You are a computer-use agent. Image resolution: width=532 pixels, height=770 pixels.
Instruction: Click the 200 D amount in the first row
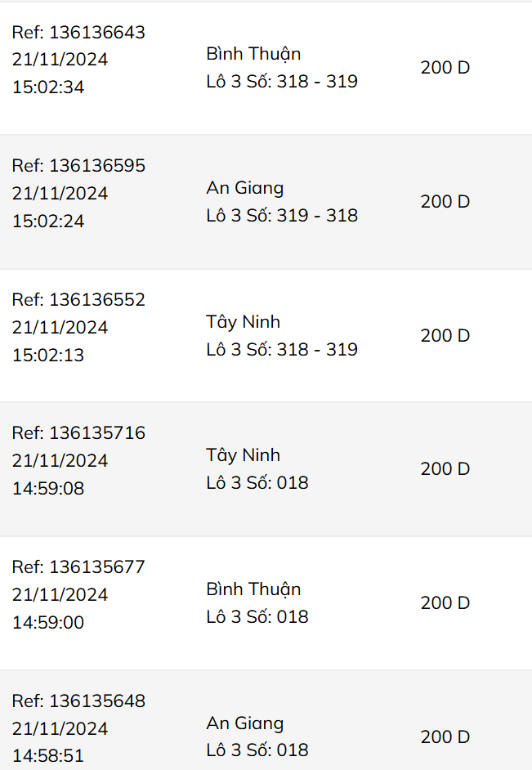[445, 68]
